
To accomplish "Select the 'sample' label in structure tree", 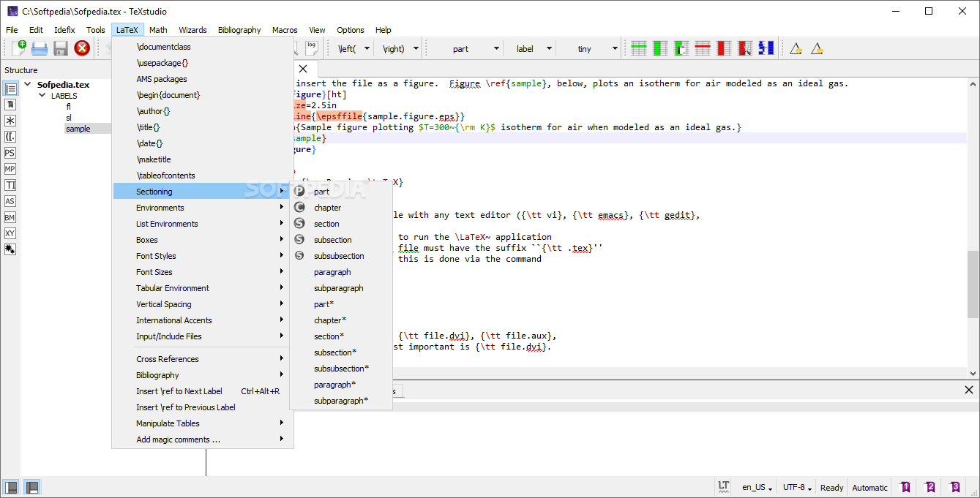I will tap(78, 129).
